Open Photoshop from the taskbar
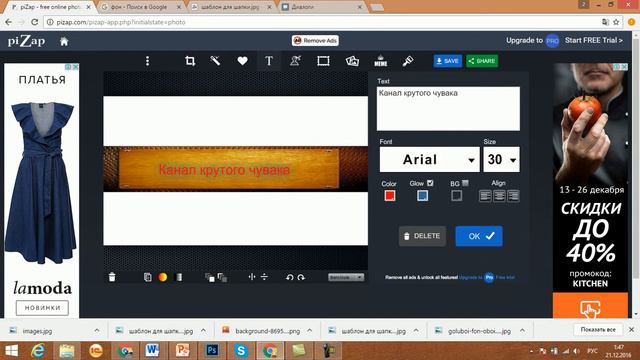Image resolution: width=640 pixels, height=360 pixels. point(212,351)
